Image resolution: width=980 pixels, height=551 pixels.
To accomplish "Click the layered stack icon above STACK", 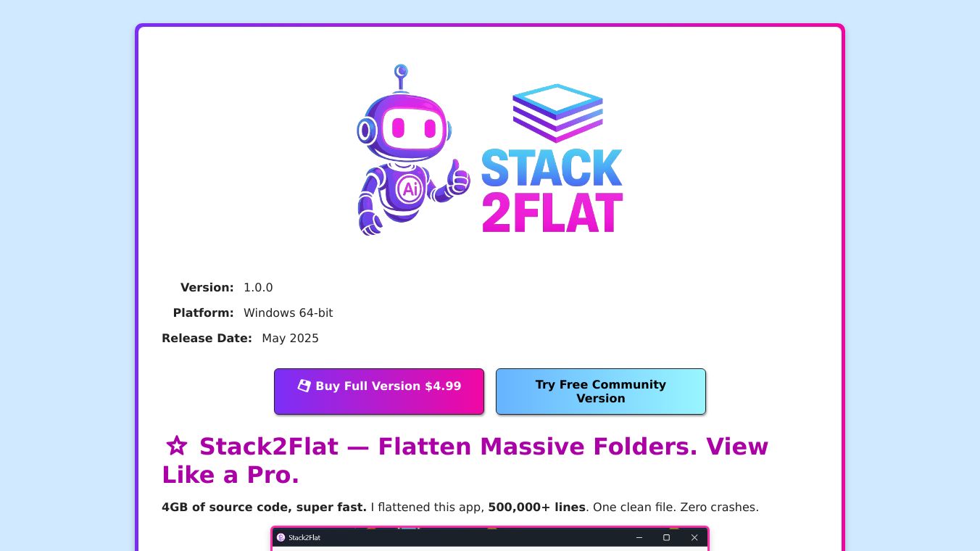I will (x=557, y=112).
